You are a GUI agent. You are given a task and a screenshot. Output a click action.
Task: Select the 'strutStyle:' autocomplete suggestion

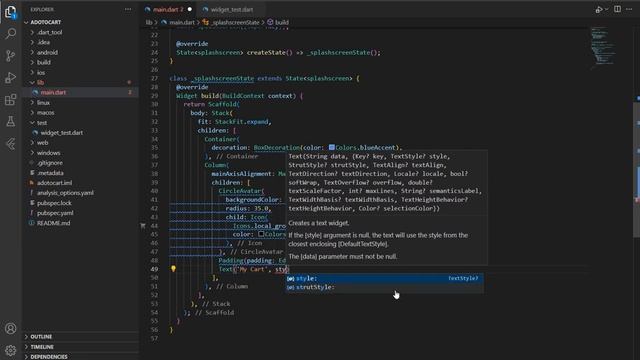tap(384, 287)
